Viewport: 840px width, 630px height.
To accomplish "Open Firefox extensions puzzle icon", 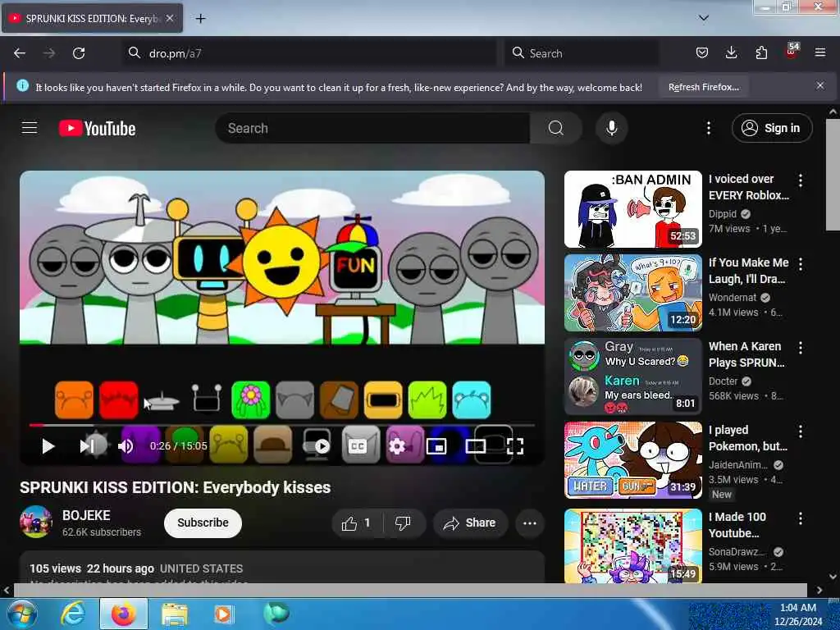I will [761, 52].
